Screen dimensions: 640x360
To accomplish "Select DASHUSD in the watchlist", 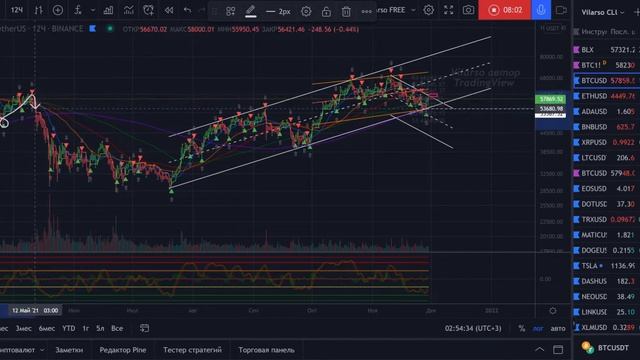I will pyautogui.click(x=607, y=281).
